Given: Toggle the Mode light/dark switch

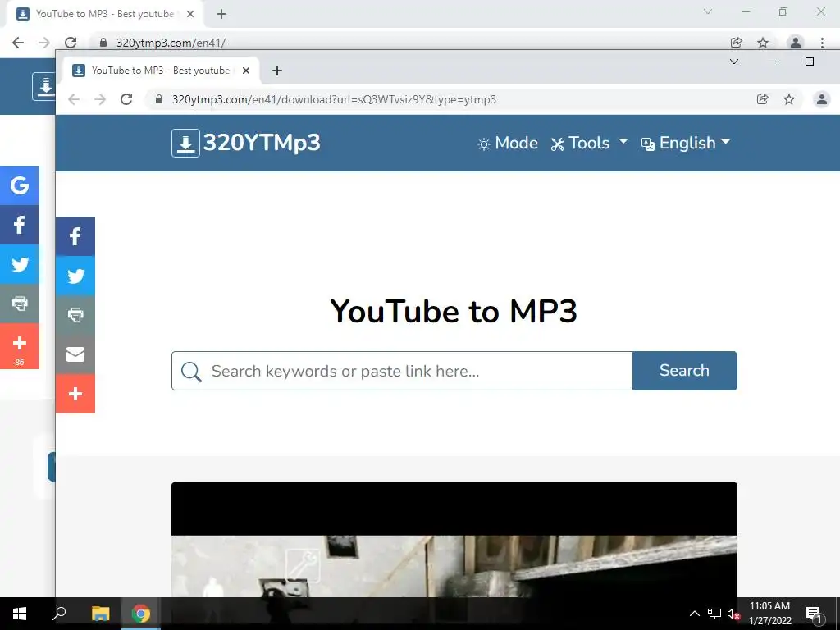Looking at the screenshot, I should [507, 143].
